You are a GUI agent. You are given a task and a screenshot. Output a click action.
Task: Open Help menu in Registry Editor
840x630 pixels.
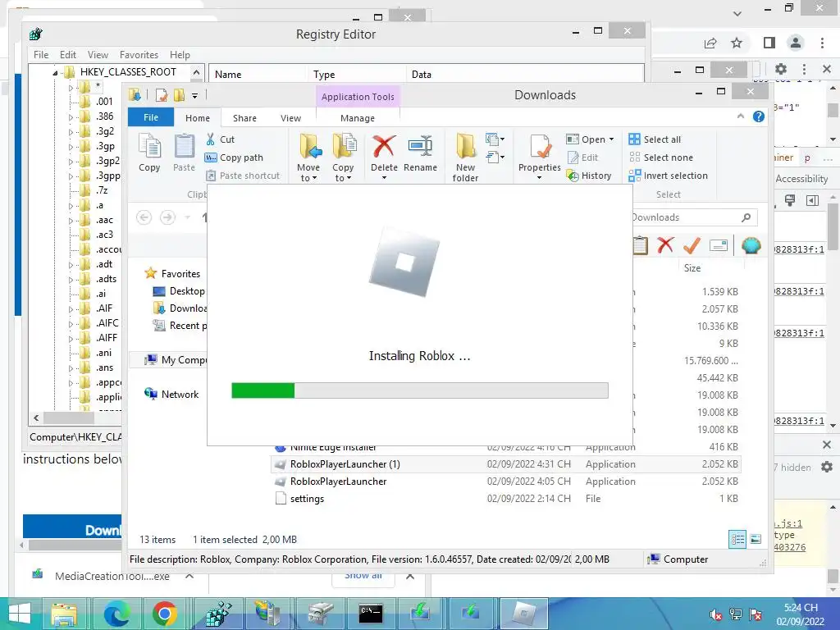click(180, 55)
